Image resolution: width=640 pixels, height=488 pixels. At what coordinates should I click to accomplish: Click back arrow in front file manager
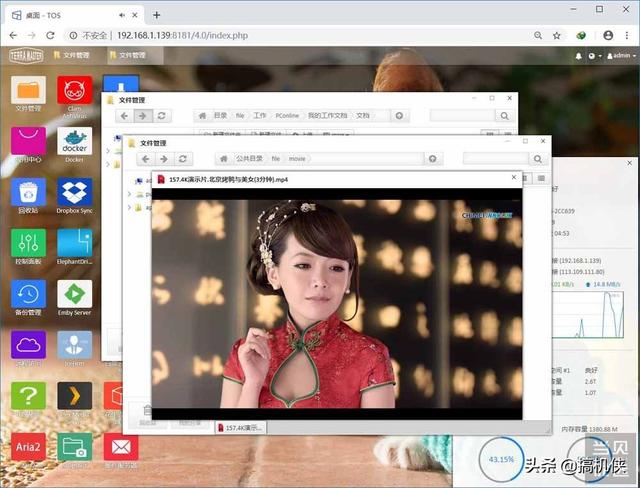(x=146, y=159)
